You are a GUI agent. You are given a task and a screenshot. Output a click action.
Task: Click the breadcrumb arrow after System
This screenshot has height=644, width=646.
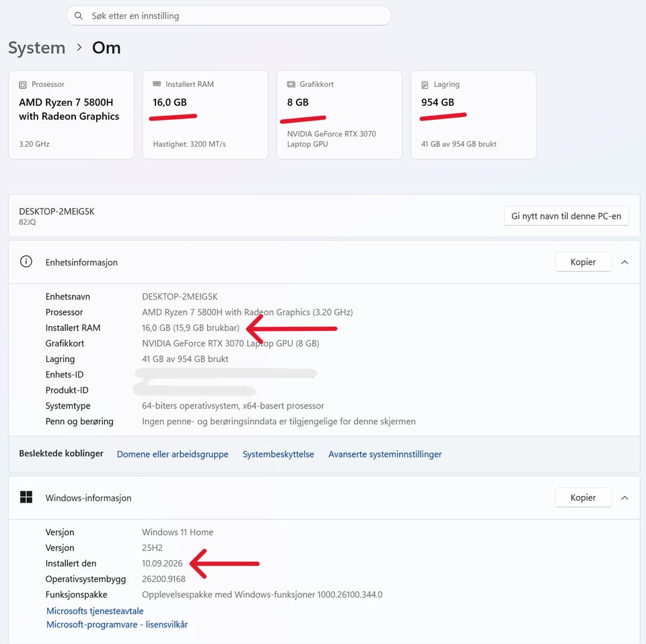[x=79, y=48]
